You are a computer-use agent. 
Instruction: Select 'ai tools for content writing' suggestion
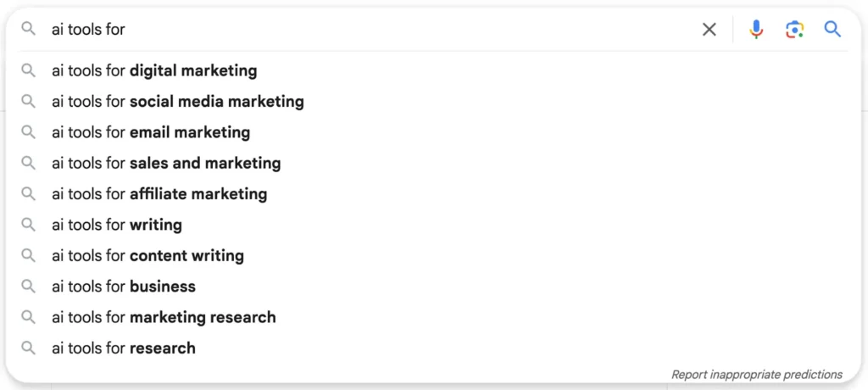tap(433, 255)
